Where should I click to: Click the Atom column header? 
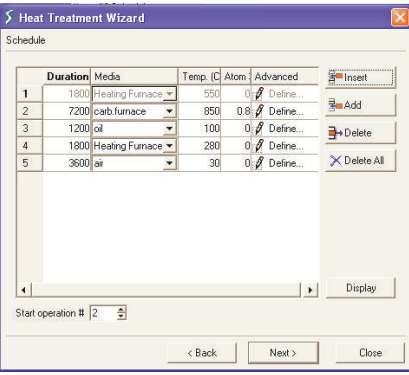tap(236, 77)
